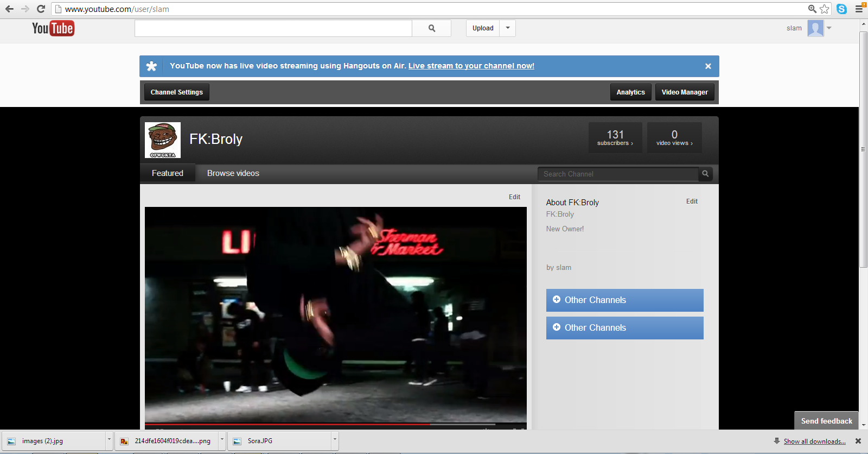Click Edit in the About FK:Broly section
The height and width of the screenshot is (454, 868).
point(692,201)
